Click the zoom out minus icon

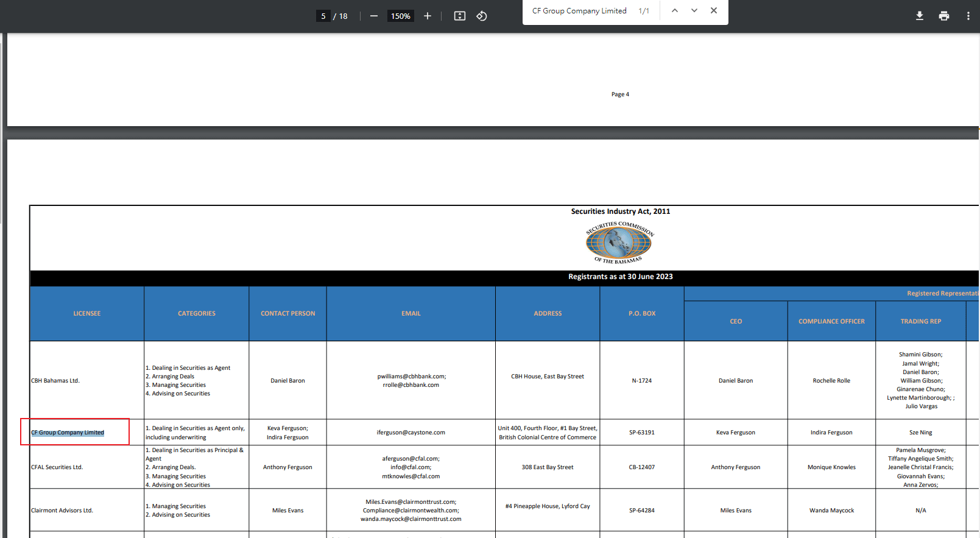[x=374, y=16]
